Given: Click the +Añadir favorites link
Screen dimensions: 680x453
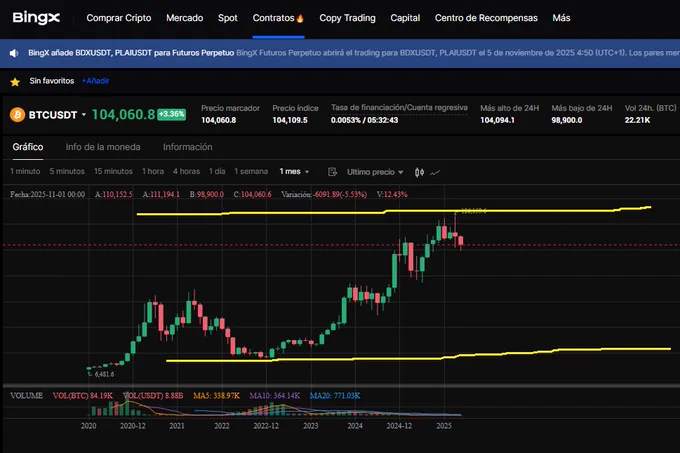Looking at the screenshot, I should 95,81.
